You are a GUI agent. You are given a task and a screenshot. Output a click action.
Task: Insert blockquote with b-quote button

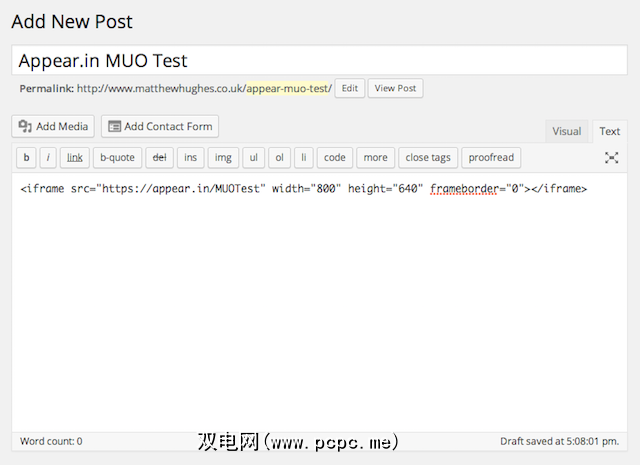coord(118,158)
